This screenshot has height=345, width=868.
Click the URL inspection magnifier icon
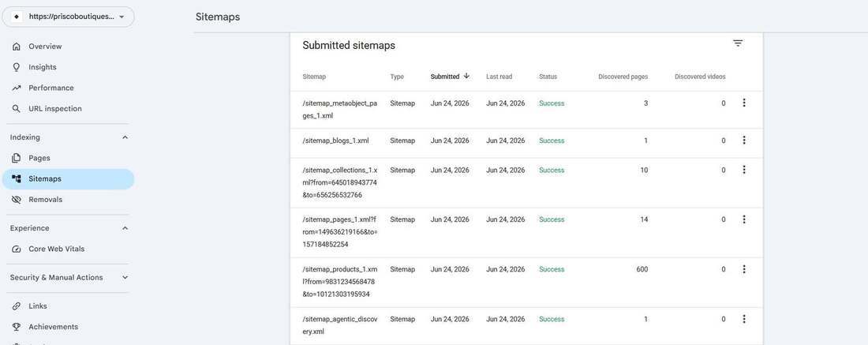click(x=17, y=108)
